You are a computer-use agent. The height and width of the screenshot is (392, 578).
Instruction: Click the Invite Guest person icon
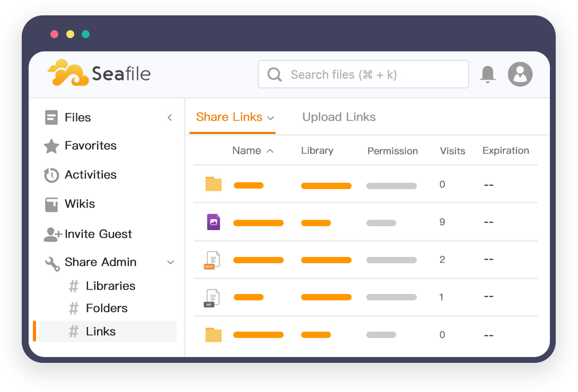point(52,235)
